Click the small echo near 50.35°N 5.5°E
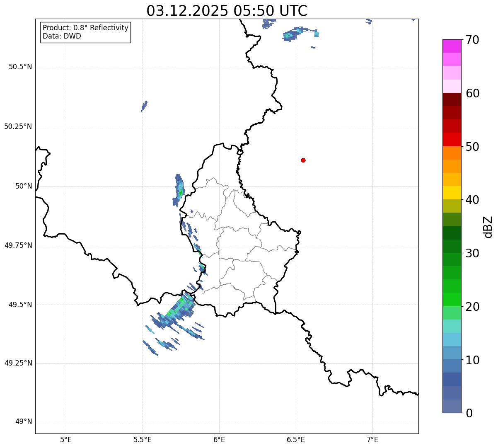The width and height of the screenshot is (498, 448). 144,107
